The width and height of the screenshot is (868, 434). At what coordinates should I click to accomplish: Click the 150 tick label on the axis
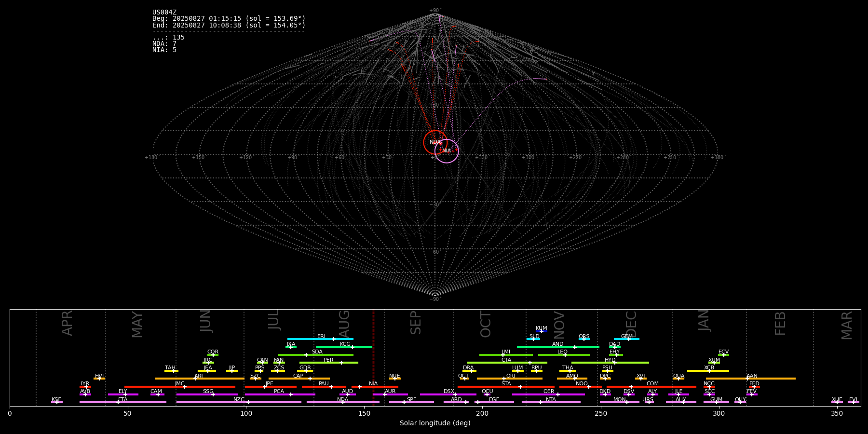click(x=364, y=414)
